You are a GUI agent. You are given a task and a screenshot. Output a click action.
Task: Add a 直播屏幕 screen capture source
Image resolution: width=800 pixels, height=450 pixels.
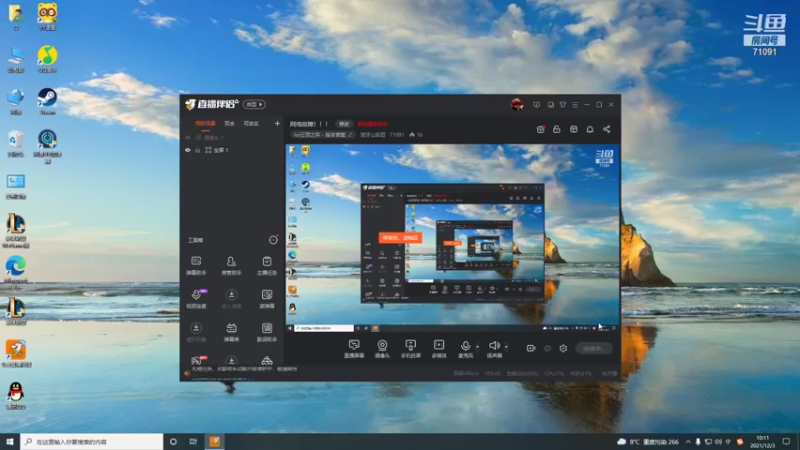354,349
